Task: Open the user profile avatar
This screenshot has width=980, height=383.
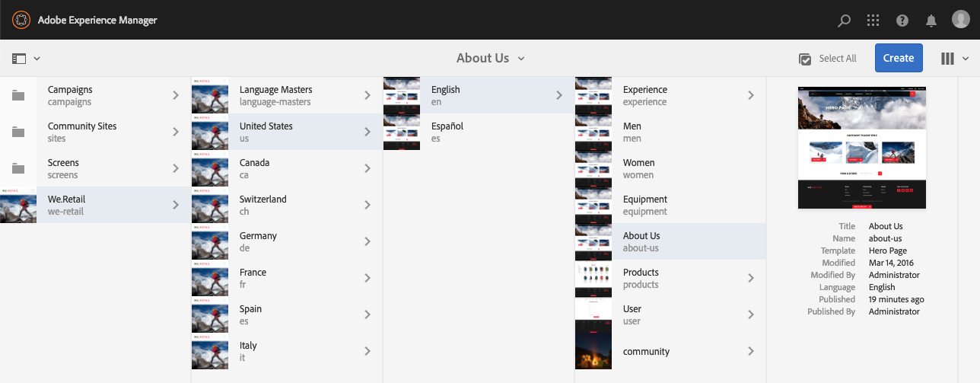Action: (x=961, y=21)
